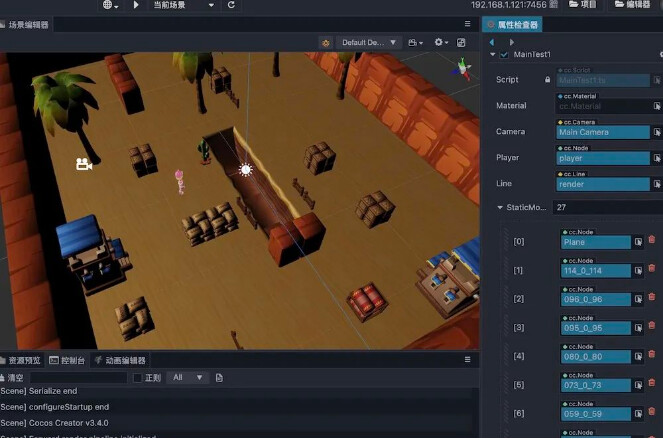Click locate icon beside 096_0_96

pyautogui.click(x=638, y=299)
